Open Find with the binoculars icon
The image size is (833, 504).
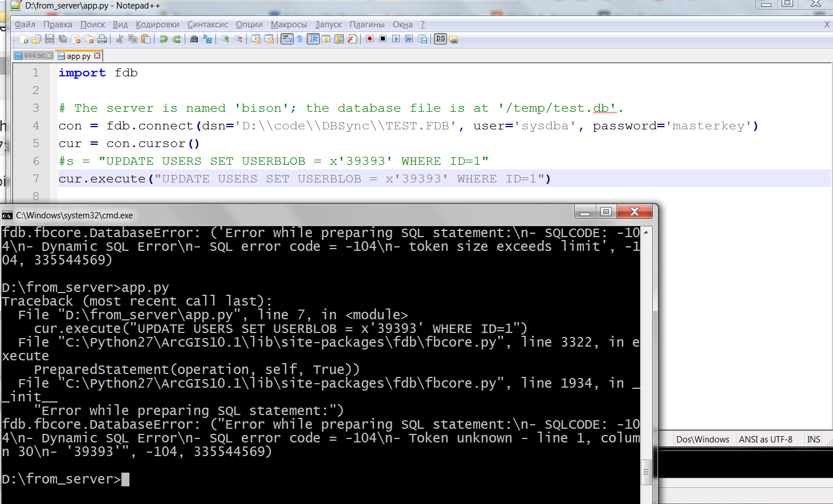pos(194,39)
